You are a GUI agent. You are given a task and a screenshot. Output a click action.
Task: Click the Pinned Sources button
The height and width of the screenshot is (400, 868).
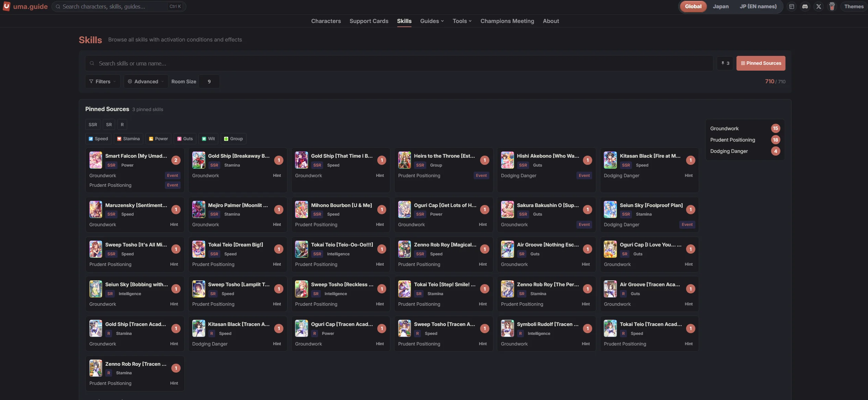coord(761,63)
